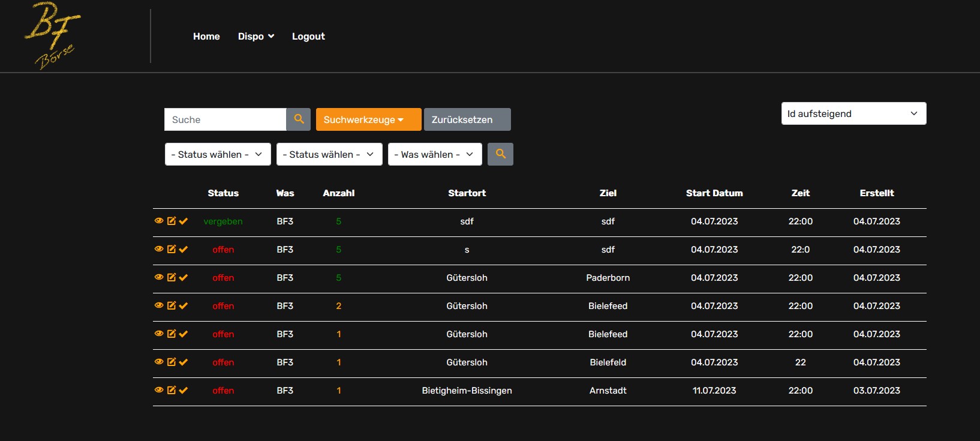Click the Zurücksetzen button
Image resolution: width=980 pixels, height=441 pixels.
pos(467,119)
